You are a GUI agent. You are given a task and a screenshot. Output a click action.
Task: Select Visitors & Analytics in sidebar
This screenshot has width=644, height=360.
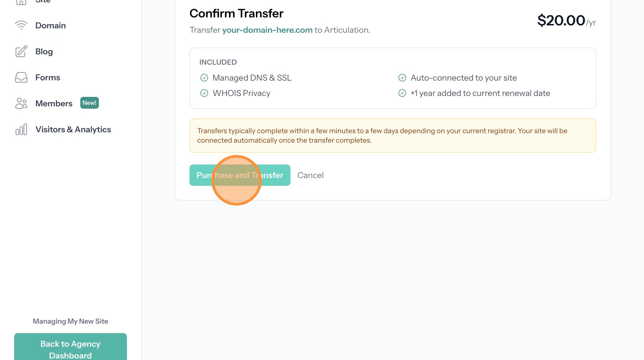click(x=73, y=129)
